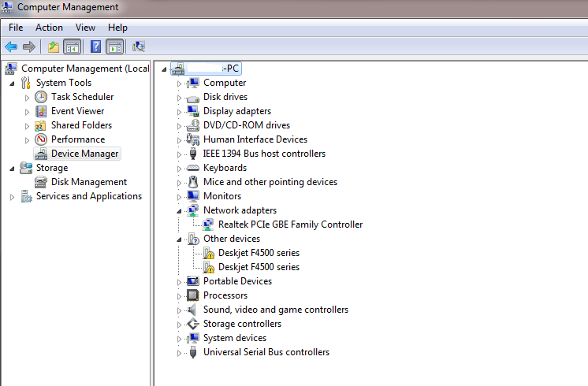Image resolution: width=588 pixels, height=386 pixels.
Task: Click the DVD/CD-ROM drives disc icon
Action: (193, 125)
